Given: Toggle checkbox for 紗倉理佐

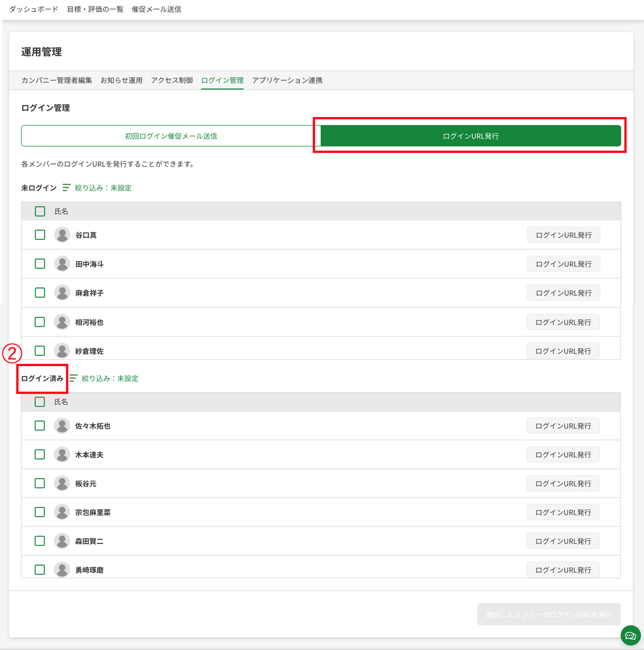Looking at the screenshot, I should 40,351.
